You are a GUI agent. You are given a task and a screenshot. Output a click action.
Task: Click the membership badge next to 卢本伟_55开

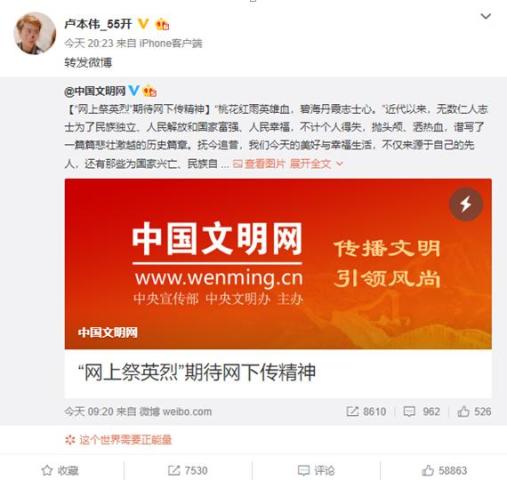tap(162, 24)
